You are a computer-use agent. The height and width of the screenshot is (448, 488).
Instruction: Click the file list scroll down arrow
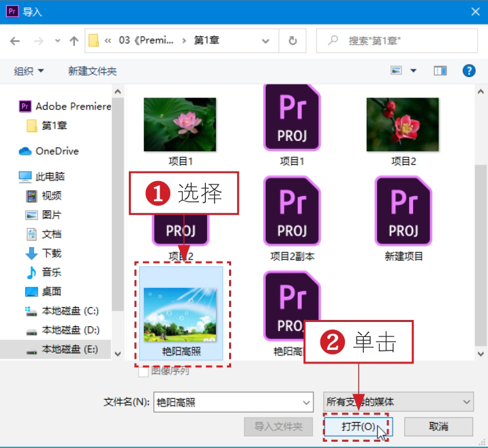[481, 354]
